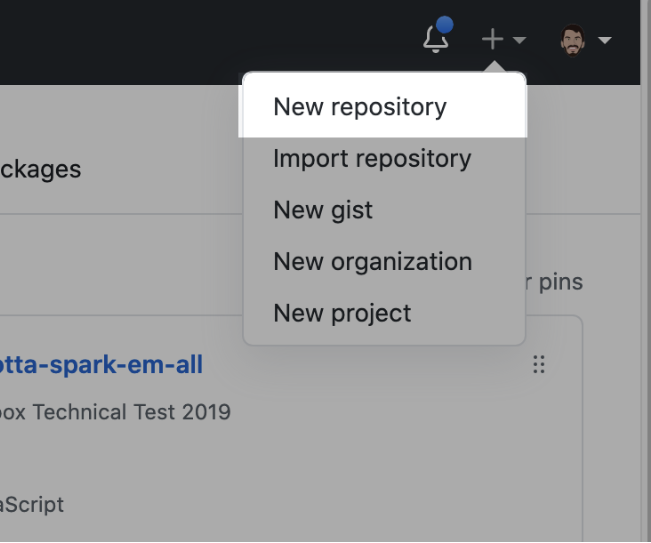Click the pinned repo drag handle grip
The height and width of the screenshot is (543, 651).
tap(539, 365)
